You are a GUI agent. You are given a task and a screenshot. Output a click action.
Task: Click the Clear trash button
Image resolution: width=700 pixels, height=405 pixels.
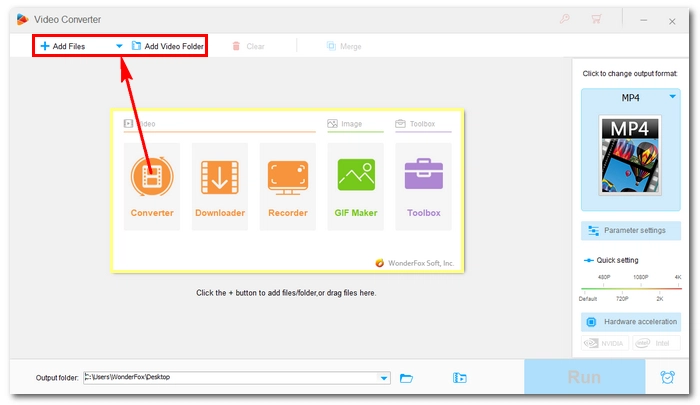click(x=248, y=46)
